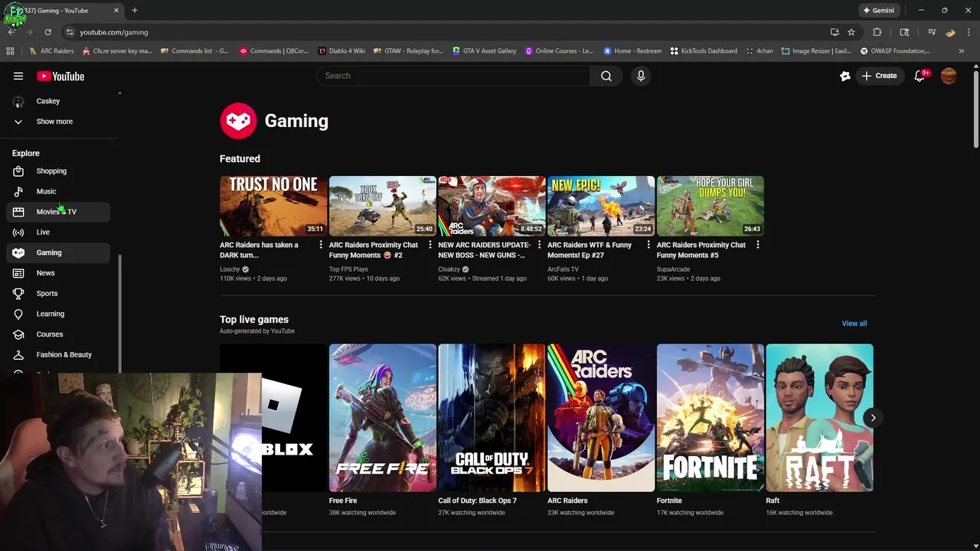Open the YouTube Premium gift icon beside Create

click(x=845, y=76)
